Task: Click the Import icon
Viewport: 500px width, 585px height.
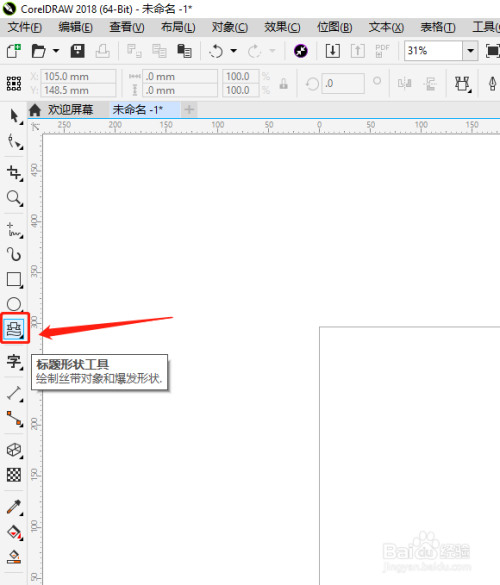Action: tap(332, 51)
